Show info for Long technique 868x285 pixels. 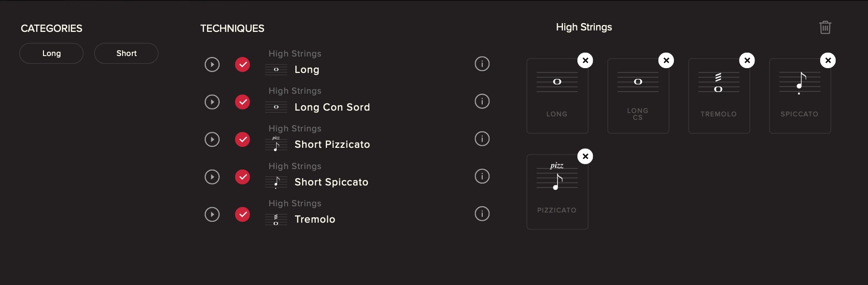click(x=482, y=64)
